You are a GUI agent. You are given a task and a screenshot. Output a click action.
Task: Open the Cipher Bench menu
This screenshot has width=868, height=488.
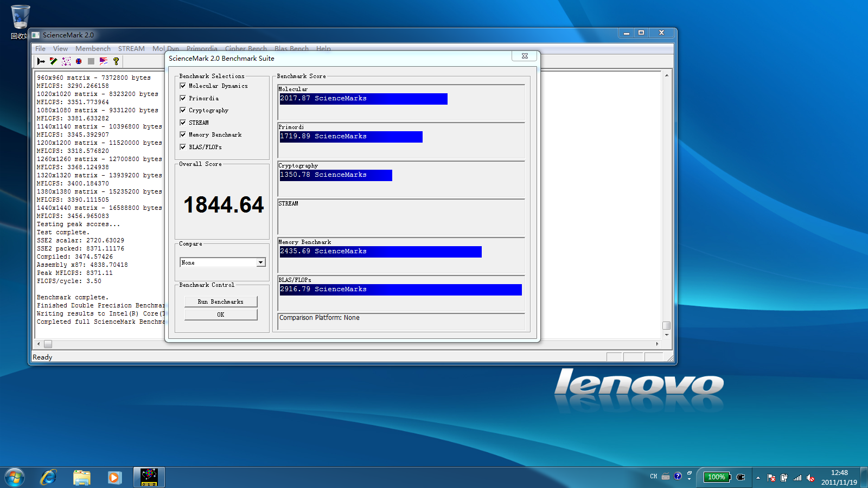point(246,49)
